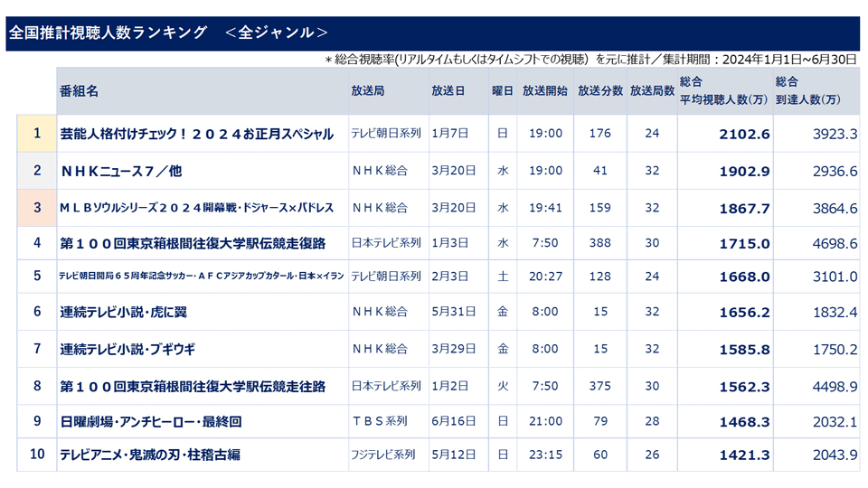Image resolution: width=868 pixels, height=488 pixels.
Task: Click the broadcast date 5月31日
Action: (453, 312)
